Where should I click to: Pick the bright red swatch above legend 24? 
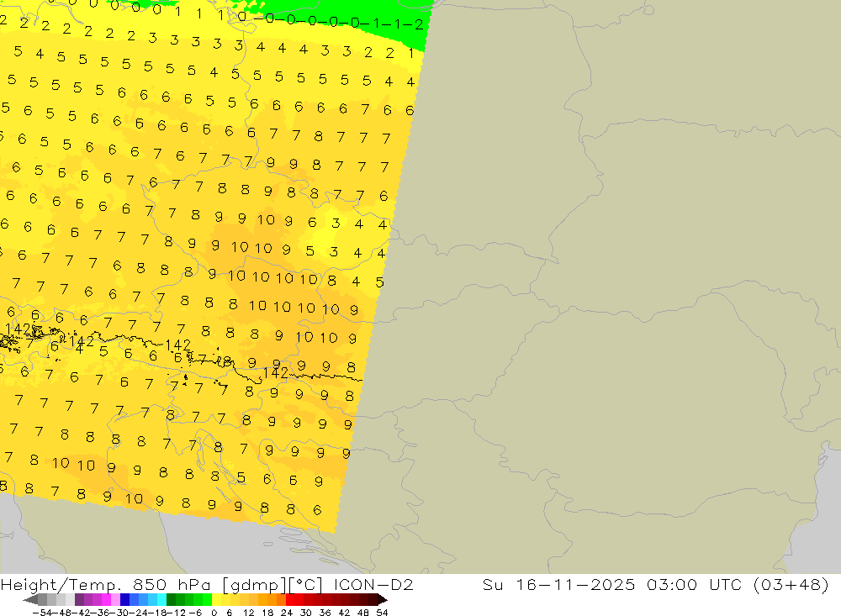point(290,600)
